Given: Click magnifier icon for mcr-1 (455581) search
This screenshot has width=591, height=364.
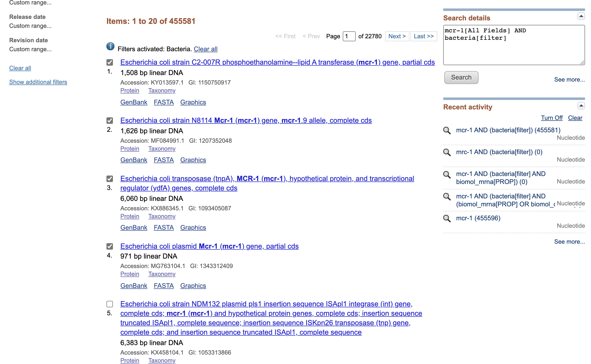Looking at the screenshot, I should coord(447,130).
